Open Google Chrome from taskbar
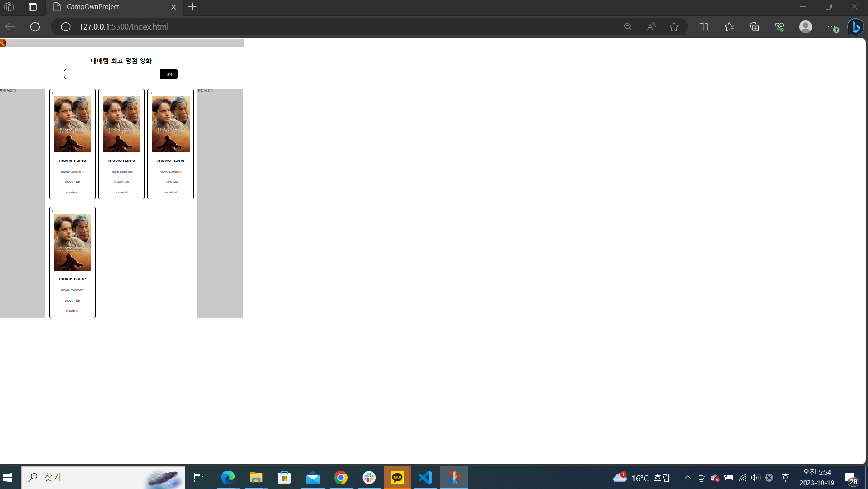The image size is (868, 489). [341, 478]
